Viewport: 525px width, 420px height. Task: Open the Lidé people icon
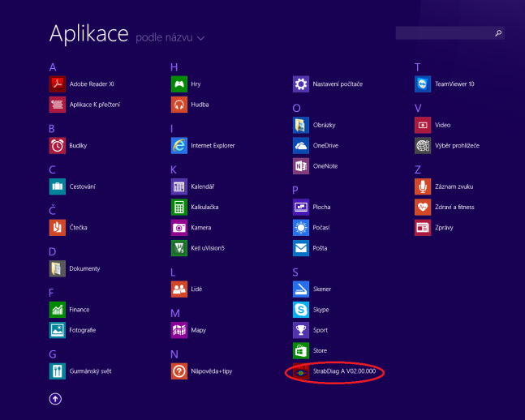[x=179, y=289]
